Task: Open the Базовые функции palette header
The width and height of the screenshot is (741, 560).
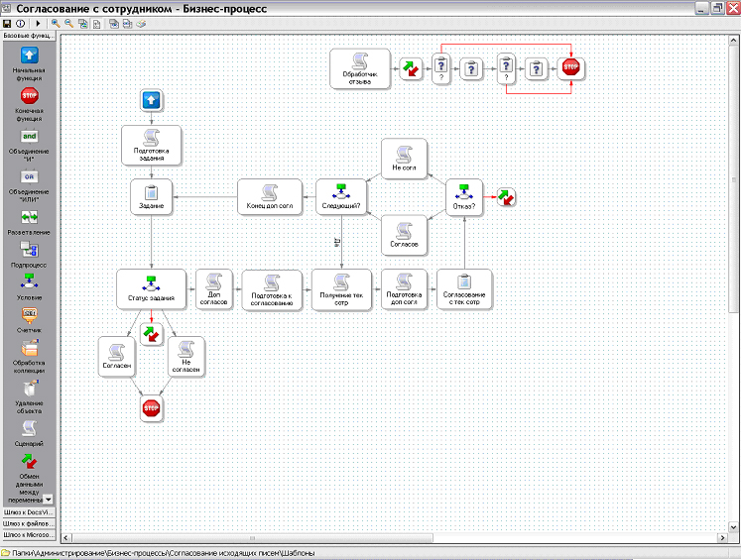Action: point(28,35)
